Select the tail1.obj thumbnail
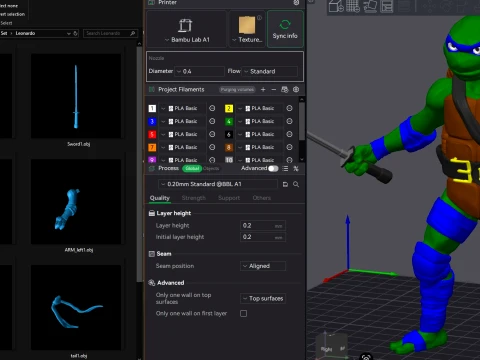Screen dimensions: 480x360 (76, 307)
